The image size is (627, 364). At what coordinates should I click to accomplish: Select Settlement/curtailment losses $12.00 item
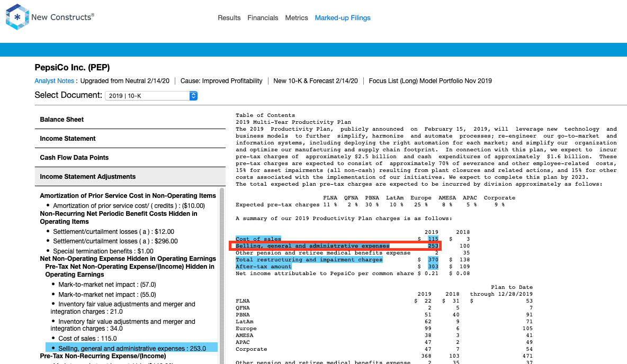coord(113,232)
